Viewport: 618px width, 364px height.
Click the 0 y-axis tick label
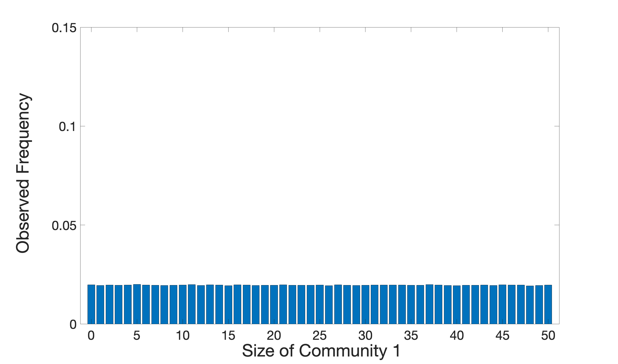[73, 325]
